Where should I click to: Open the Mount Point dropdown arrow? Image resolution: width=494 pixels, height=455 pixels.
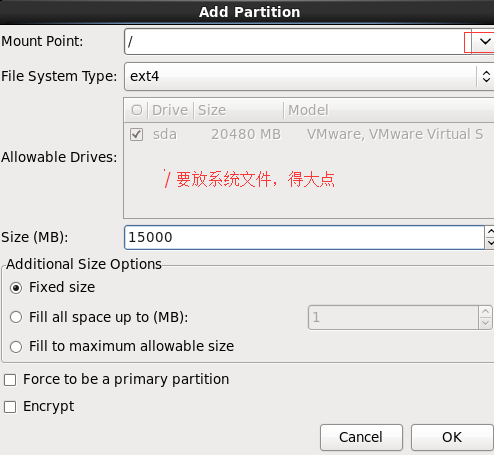[483, 42]
